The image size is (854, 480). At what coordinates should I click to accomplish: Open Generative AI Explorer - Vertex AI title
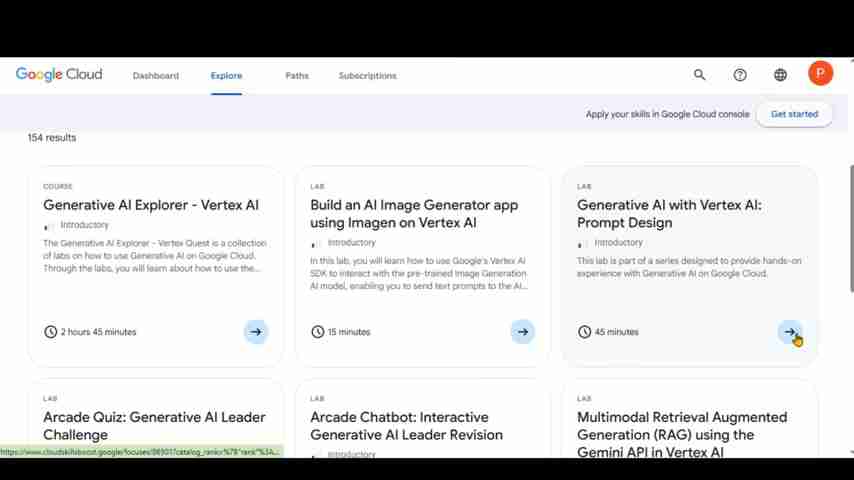[151, 205]
